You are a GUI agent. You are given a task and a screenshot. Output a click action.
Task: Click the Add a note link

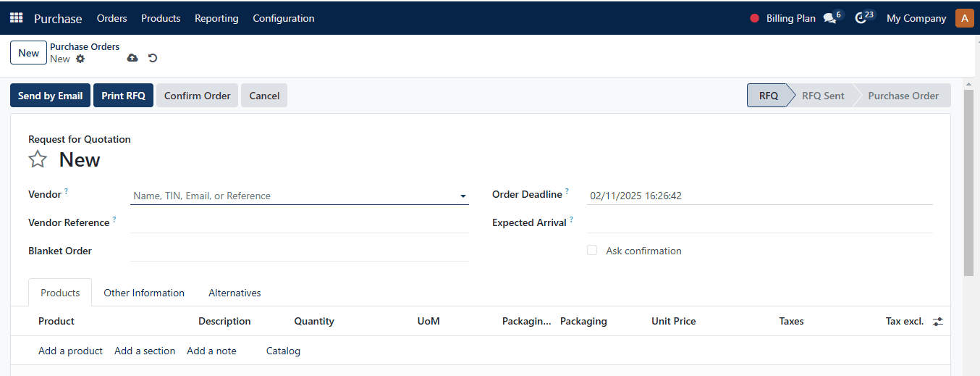pos(211,351)
